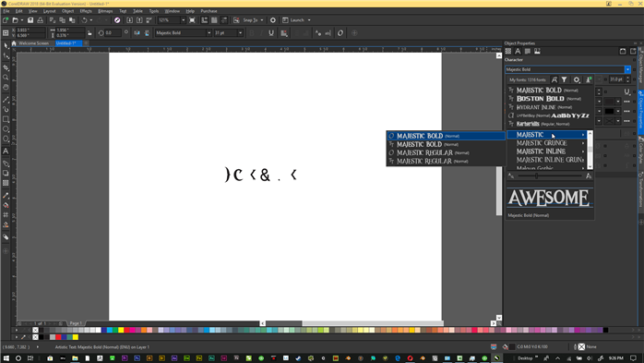Click the AWESOME font preview

pos(549,198)
